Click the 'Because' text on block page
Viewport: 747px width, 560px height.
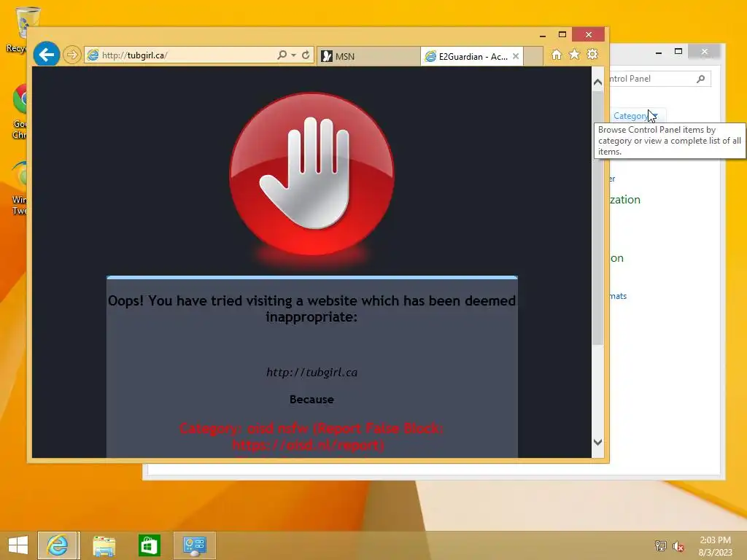click(x=311, y=400)
